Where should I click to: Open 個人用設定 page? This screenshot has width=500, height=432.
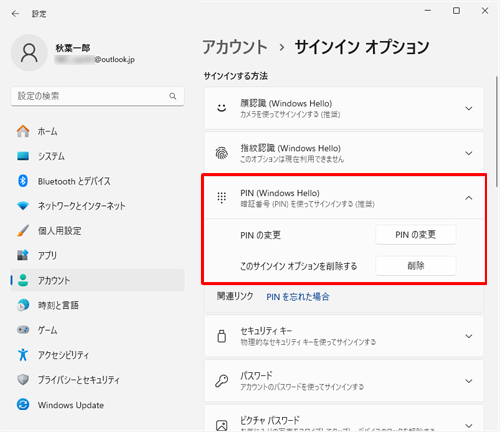[97, 231]
